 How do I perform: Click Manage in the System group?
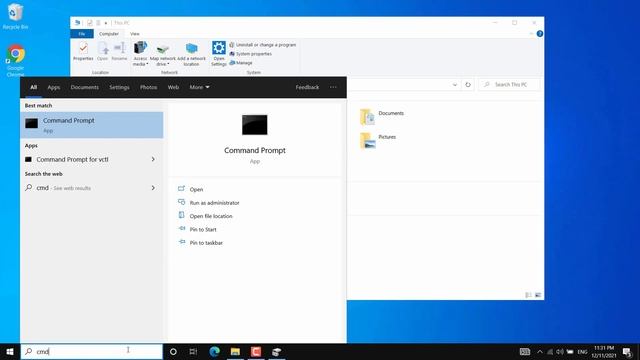coord(241,63)
